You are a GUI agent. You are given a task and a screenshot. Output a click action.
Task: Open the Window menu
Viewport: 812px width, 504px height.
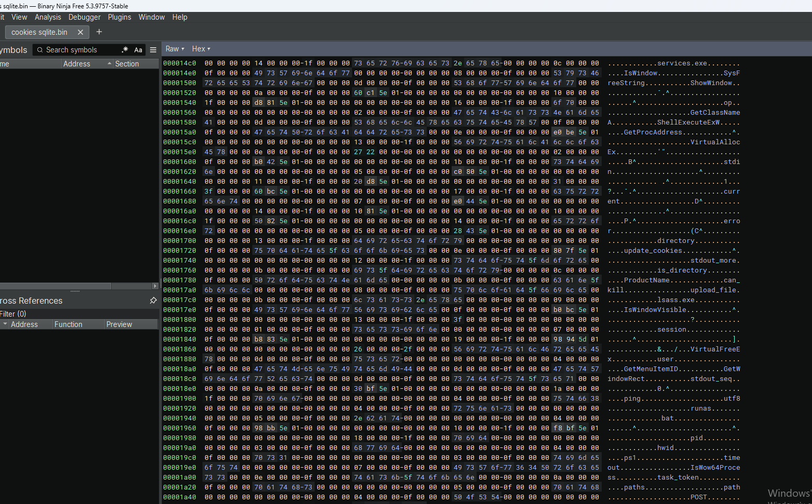pos(152,17)
